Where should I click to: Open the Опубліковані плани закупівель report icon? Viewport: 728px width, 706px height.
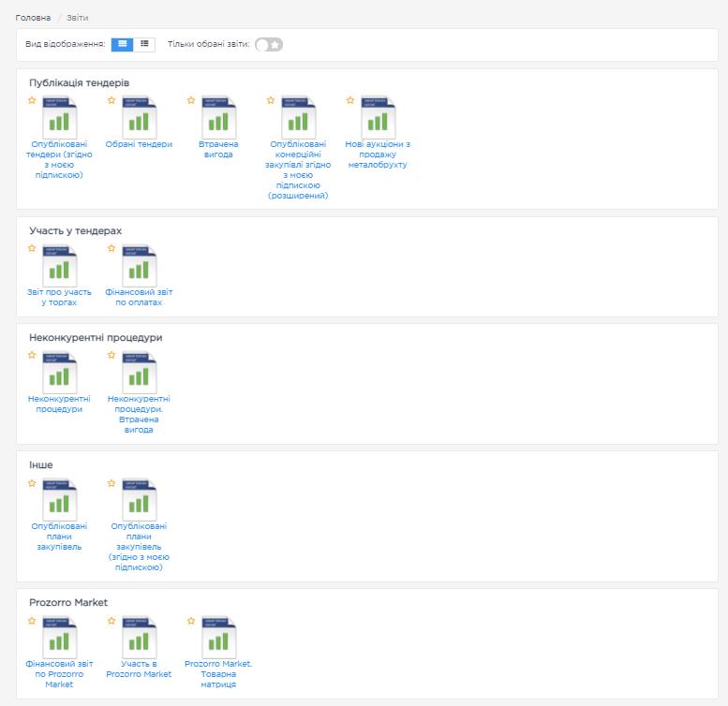(60, 501)
